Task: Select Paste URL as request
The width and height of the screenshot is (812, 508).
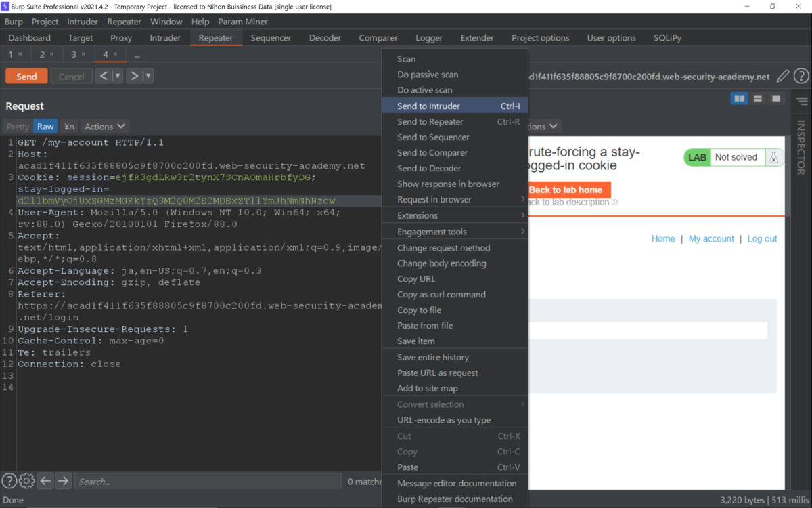Action: (455, 373)
